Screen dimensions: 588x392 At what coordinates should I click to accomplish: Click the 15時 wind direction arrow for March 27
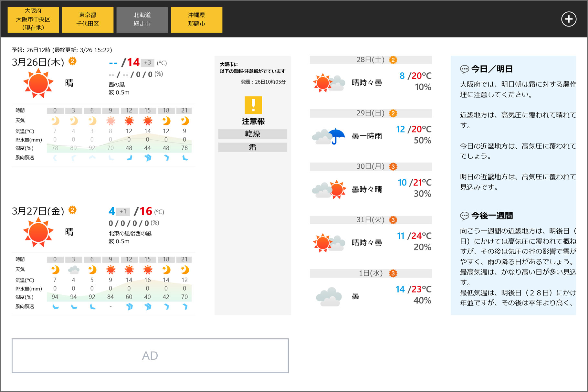(148, 307)
